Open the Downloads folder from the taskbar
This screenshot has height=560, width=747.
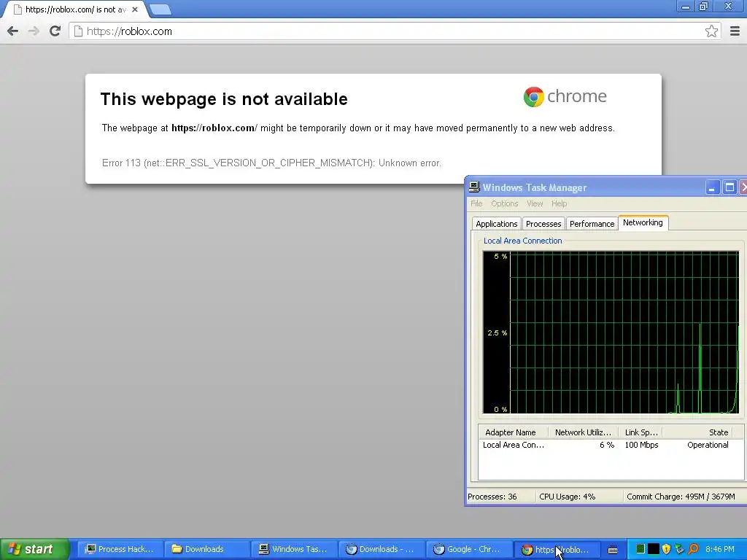pos(206,549)
